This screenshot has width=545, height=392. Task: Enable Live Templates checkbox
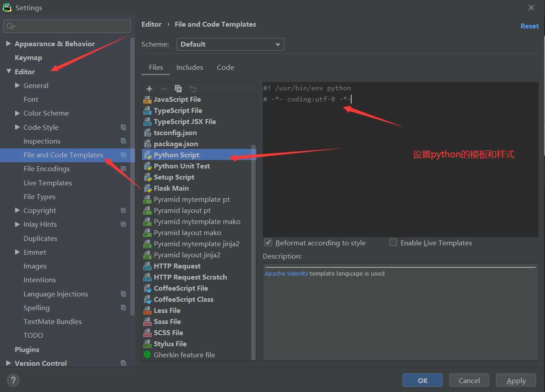point(393,242)
